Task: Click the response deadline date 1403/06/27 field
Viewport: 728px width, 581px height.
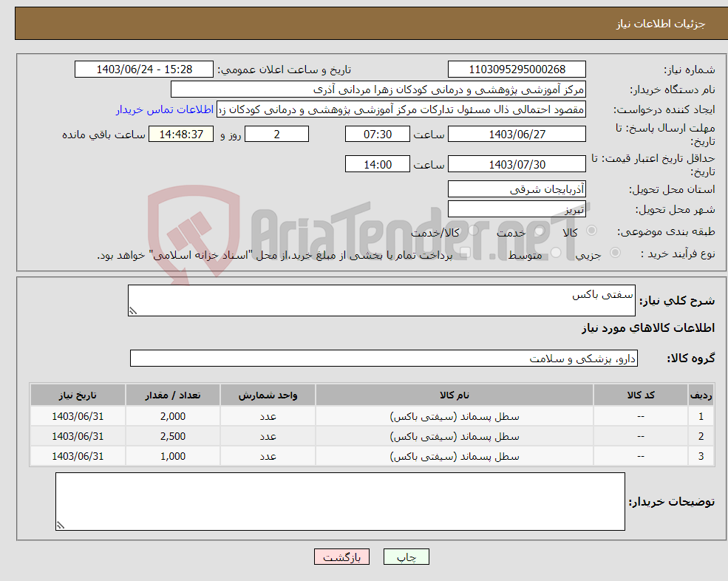Action: click(x=517, y=135)
